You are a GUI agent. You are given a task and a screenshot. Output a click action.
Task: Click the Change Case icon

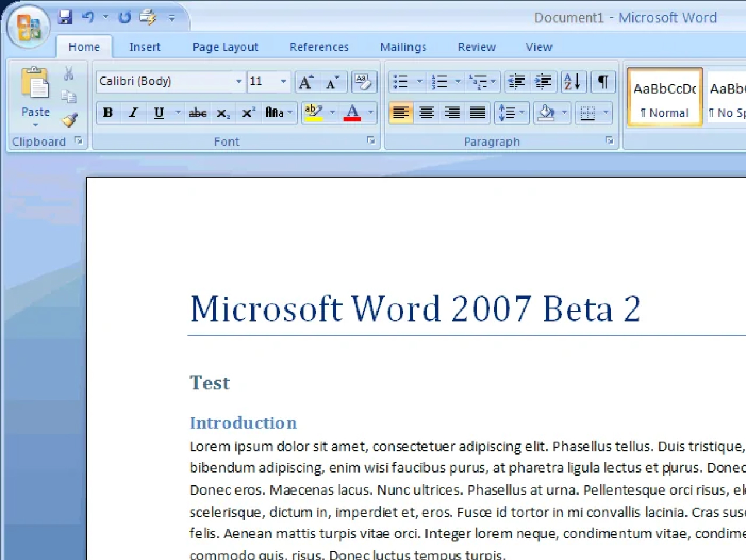[275, 112]
